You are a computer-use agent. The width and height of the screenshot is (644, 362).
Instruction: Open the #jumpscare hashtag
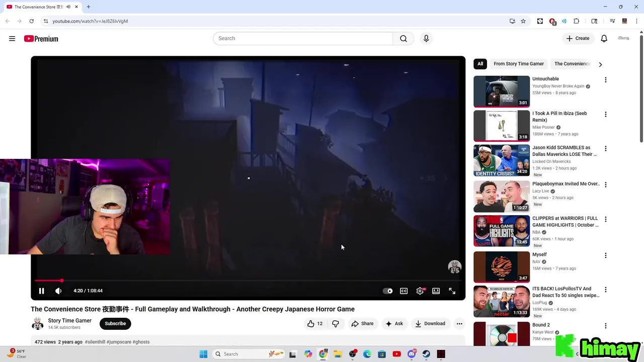(x=119, y=342)
